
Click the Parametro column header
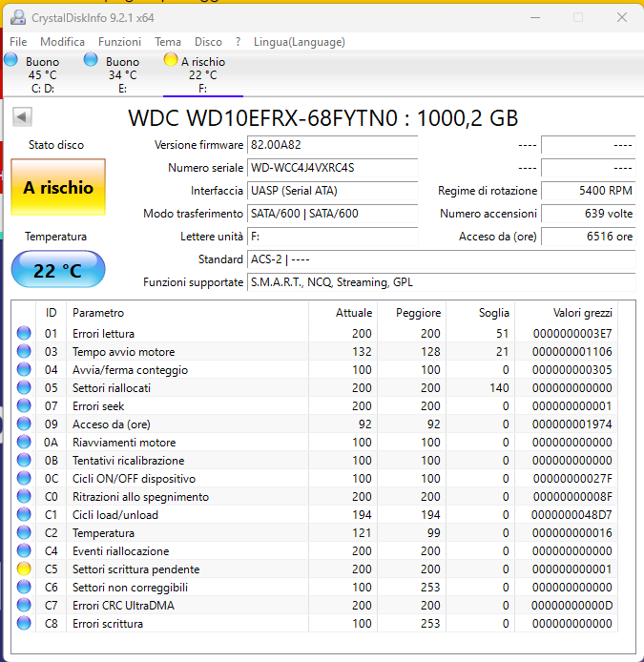coord(187,313)
